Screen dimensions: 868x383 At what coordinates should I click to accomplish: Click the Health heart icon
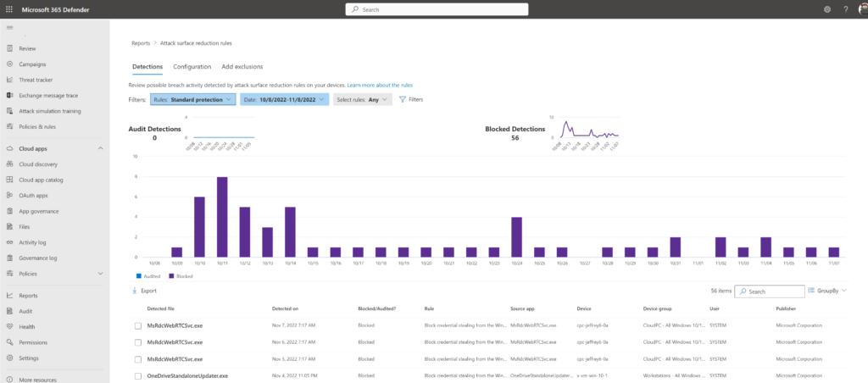[9, 326]
